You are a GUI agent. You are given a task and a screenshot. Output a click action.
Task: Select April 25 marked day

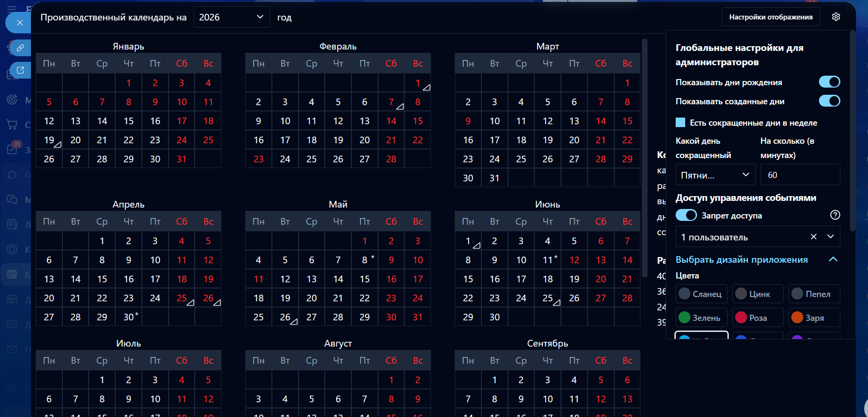[x=181, y=298]
